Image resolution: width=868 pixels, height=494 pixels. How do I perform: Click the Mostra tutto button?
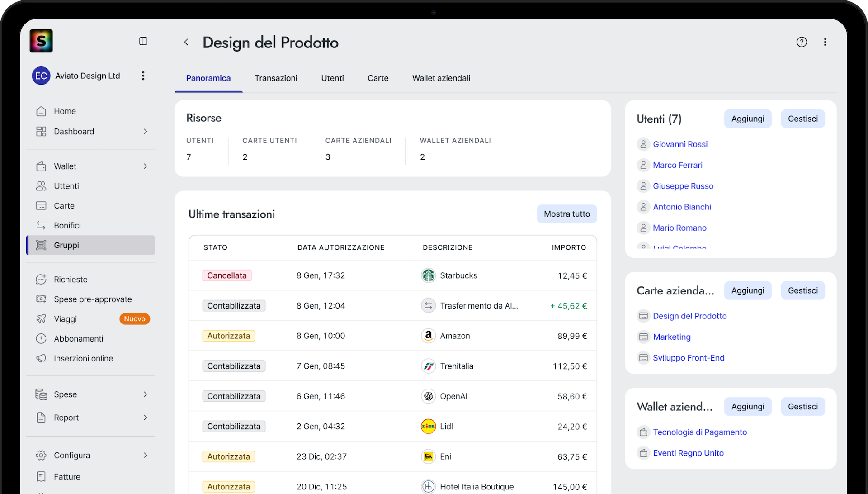(x=566, y=214)
